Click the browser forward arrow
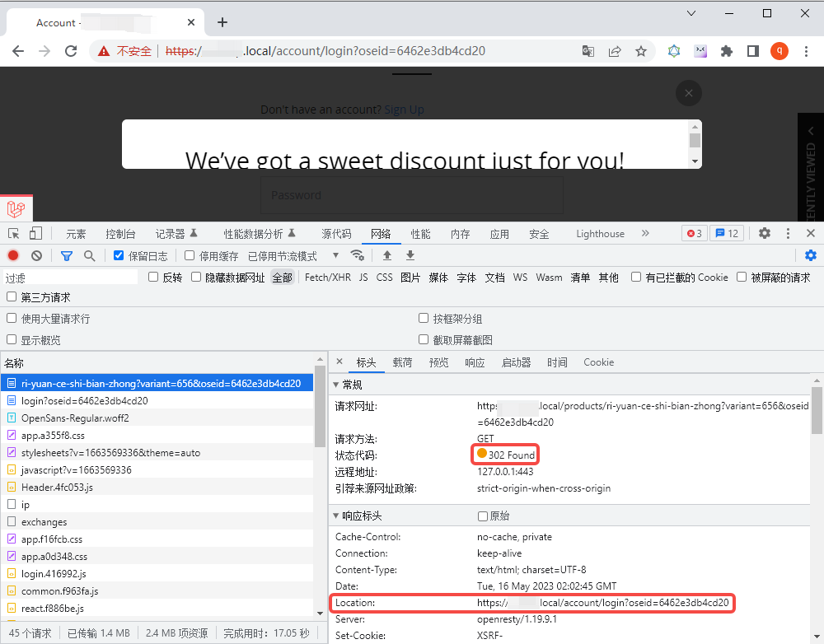The image size is (824, 644). point(44,51)
